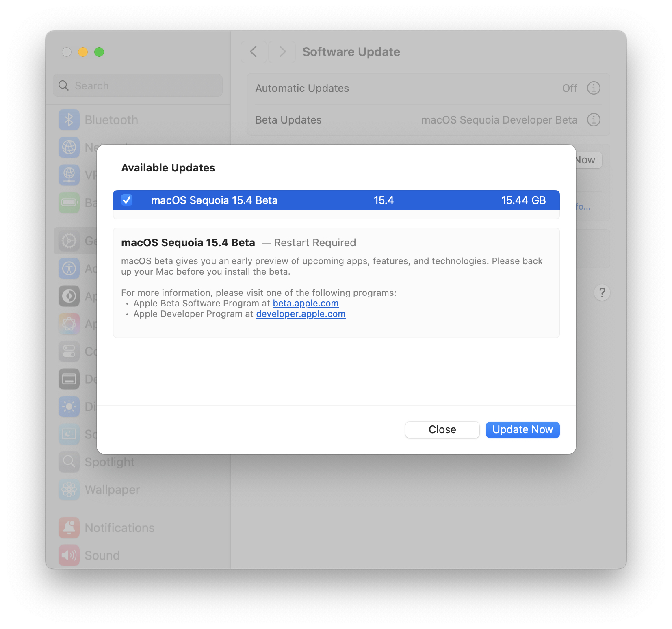This screenshot has height=629, width=672.
Task: Open Battery settings
Action: [69, 202]
